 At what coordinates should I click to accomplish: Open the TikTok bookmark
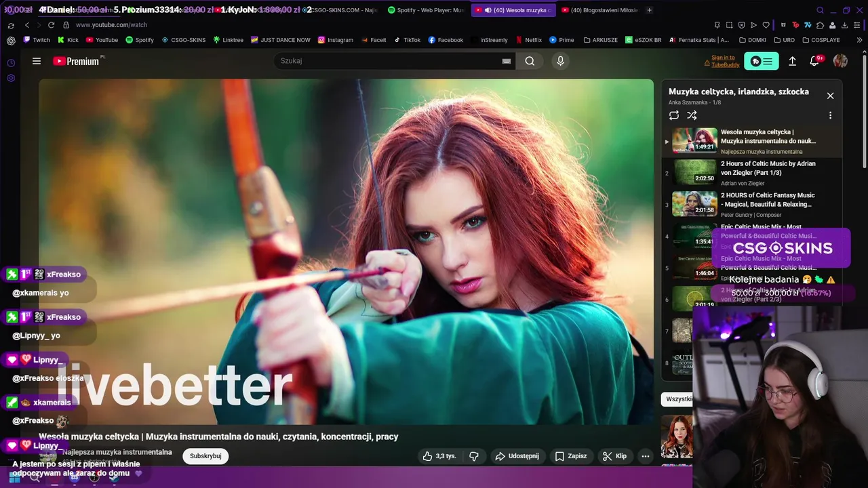coord(408,40)
